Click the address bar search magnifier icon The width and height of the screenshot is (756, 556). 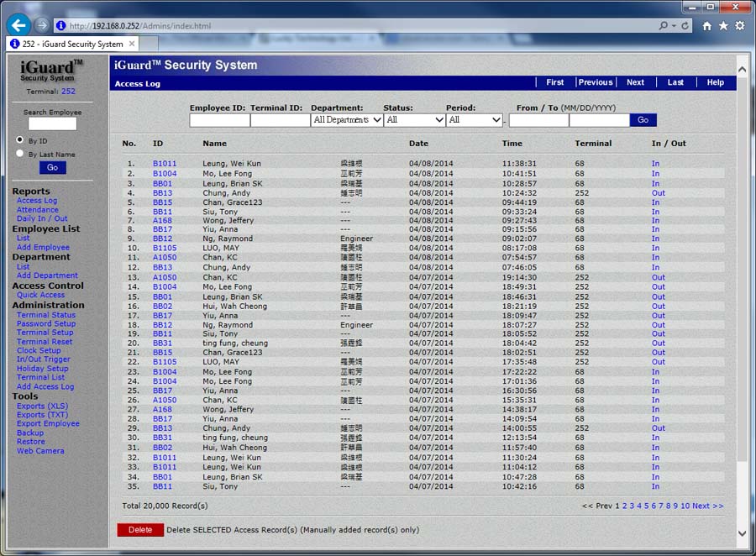click(x=664, y=25)
